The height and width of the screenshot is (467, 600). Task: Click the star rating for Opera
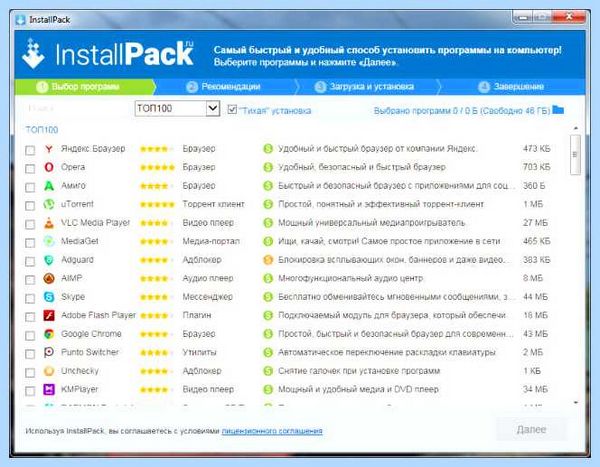157,167
